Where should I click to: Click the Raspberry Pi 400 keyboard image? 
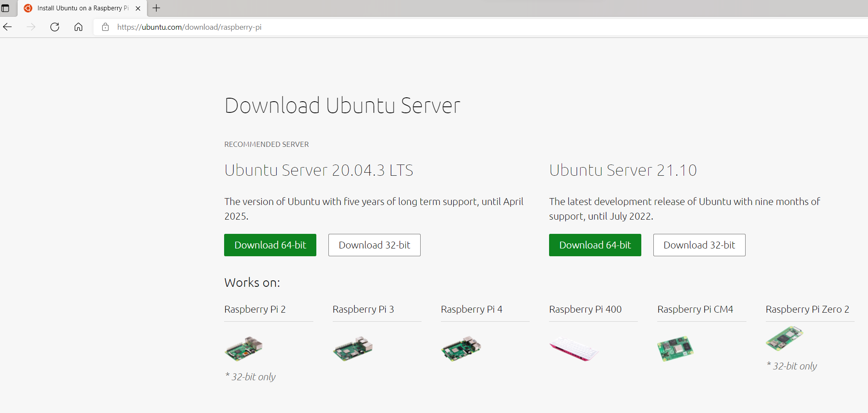coord(574,348)
